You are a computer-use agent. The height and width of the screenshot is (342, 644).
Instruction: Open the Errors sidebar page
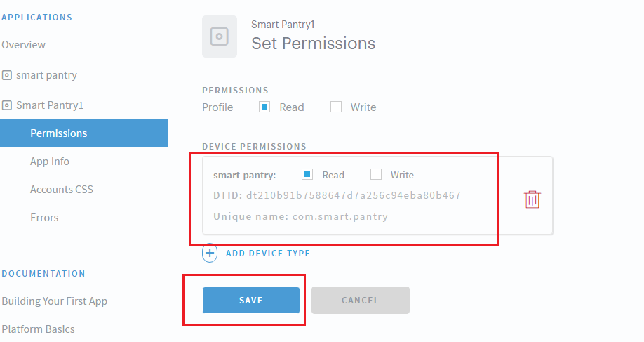[x=44, y=218]
